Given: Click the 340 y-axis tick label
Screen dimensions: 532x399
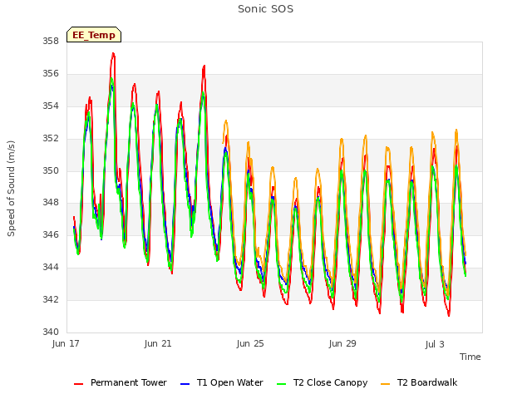Looking at the screenshot, I should click(x=51, y=332).
